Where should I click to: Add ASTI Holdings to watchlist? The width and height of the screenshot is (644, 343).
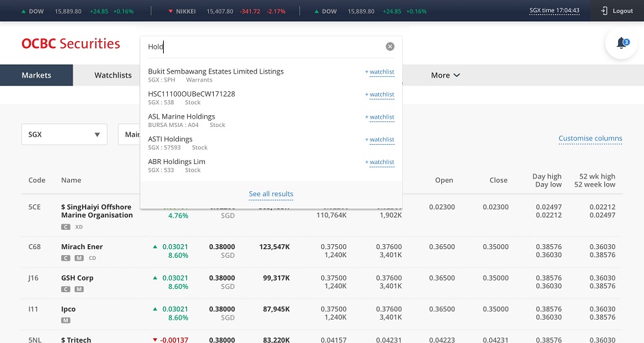(x=380, y=140)
